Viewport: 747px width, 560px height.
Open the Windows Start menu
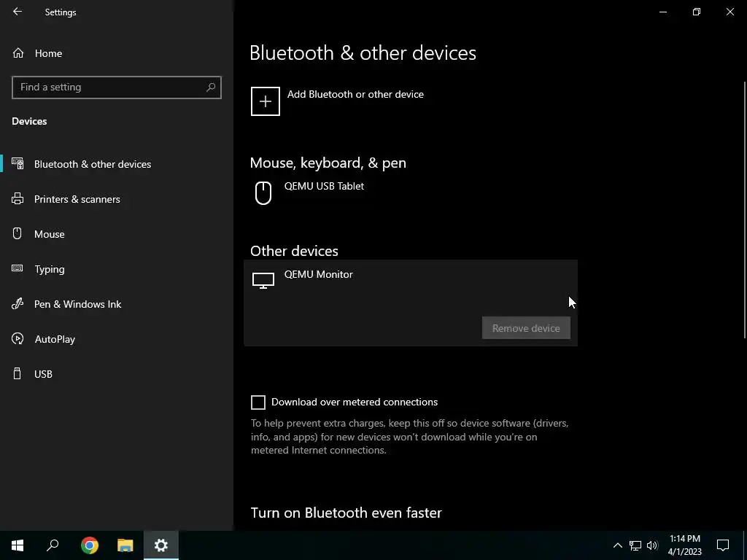click(18, 545)
